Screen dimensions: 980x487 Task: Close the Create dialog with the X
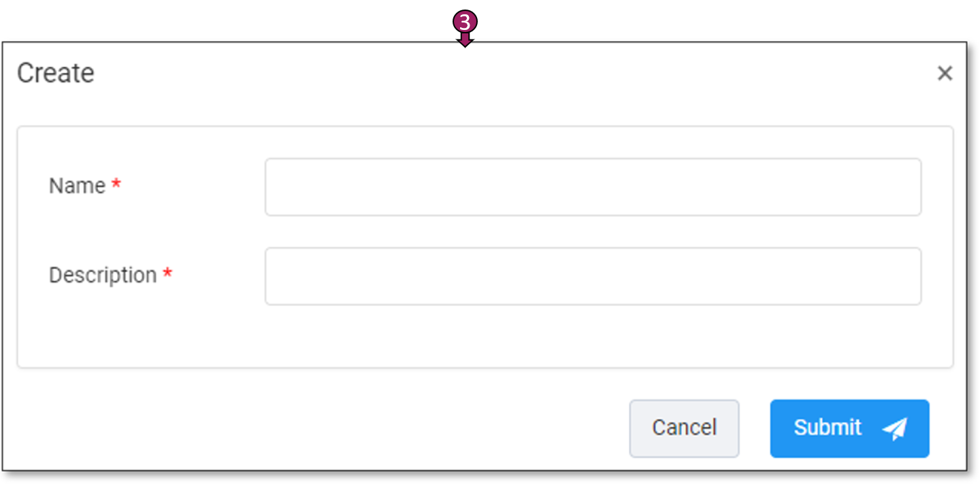945,74
